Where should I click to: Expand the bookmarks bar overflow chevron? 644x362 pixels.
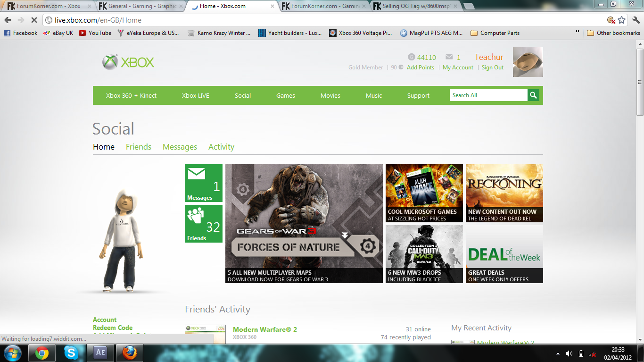[578, 32]
